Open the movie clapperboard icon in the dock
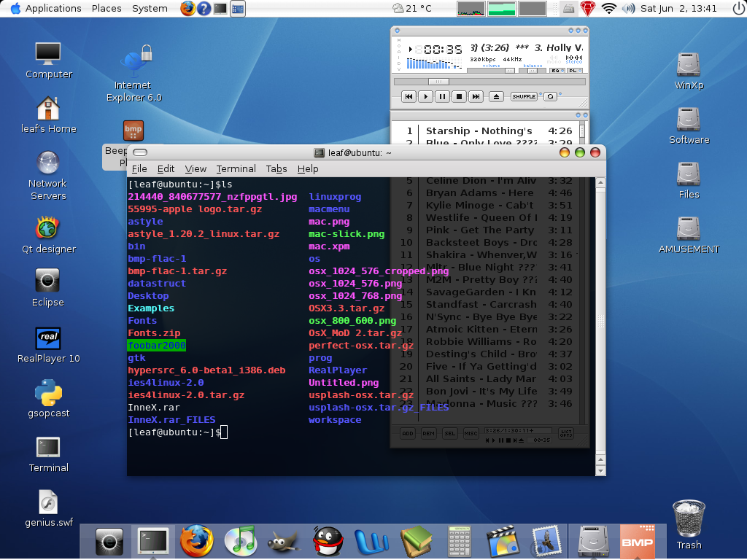The image size is (747, 560). click(x=502, y=541)
